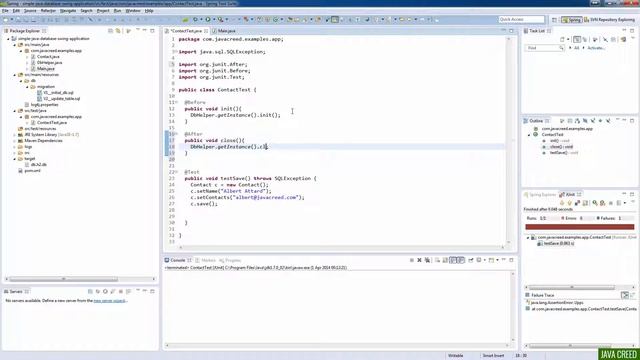Collapse the target folder node
This screenshot has height=360, width=640.
[x=15, y=158]
